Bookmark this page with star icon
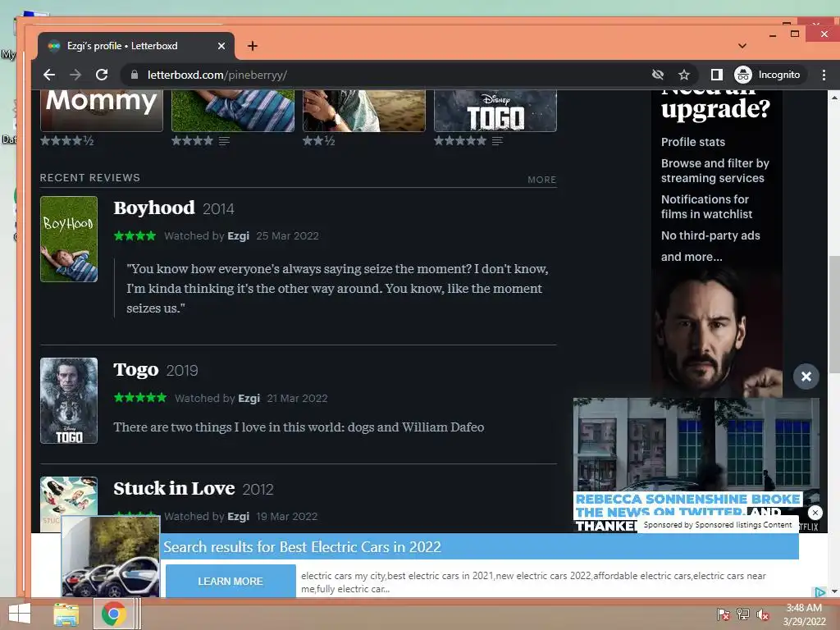 click(x=684, y=75)
